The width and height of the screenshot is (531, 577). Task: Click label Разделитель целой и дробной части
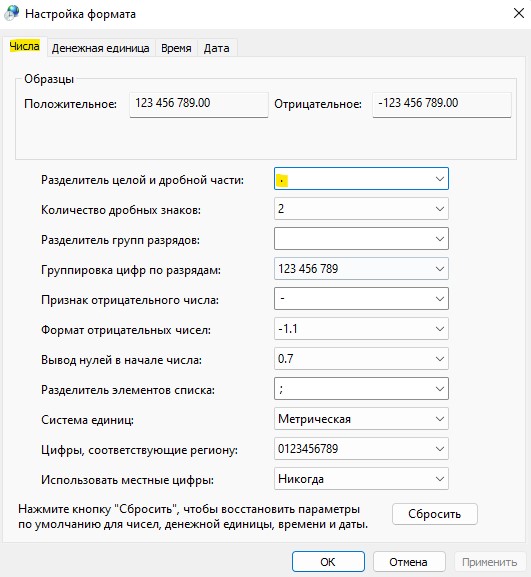(142, 180)
